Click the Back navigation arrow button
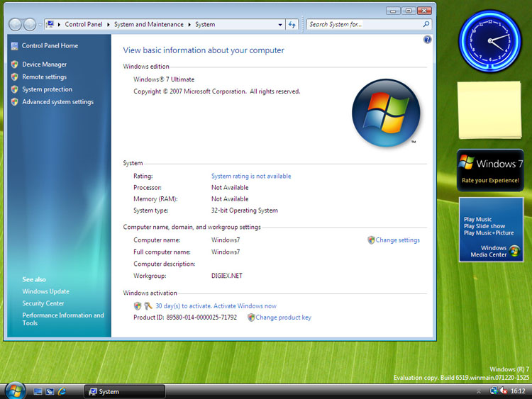This screenshot has width=532, height=399. [16, 24]
